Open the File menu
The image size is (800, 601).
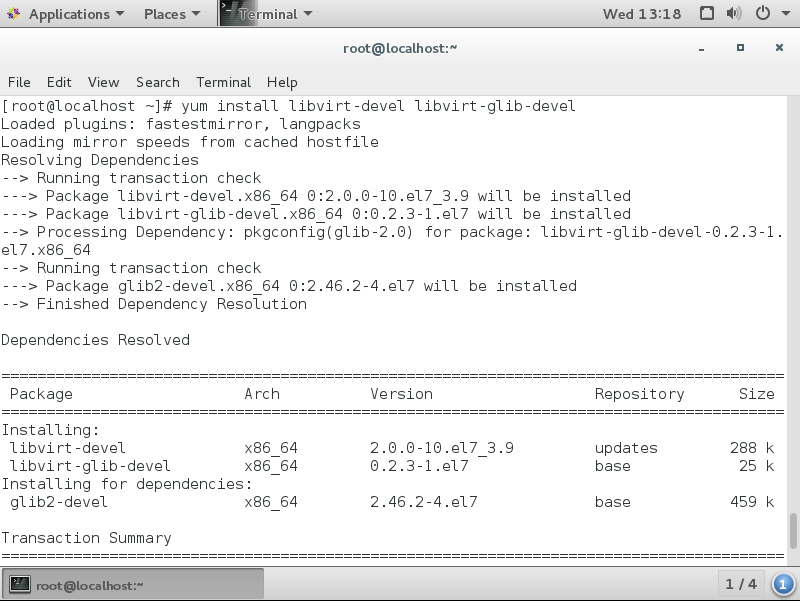coord(19,82)
